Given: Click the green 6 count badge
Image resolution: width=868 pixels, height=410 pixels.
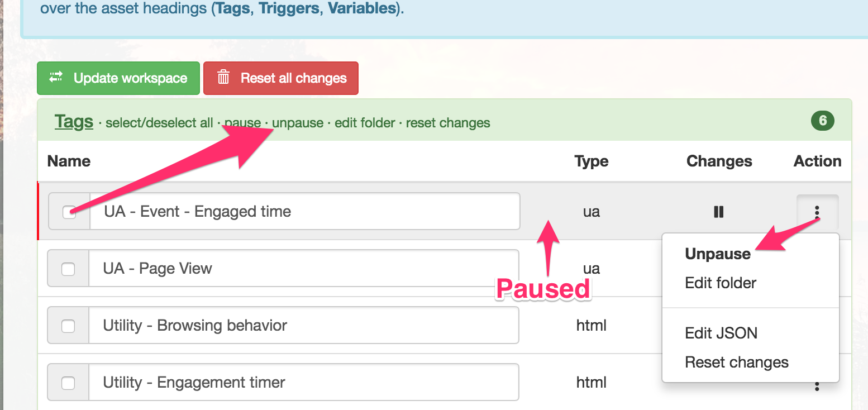Looking at the screenshot, I should (x=823, y=121).
